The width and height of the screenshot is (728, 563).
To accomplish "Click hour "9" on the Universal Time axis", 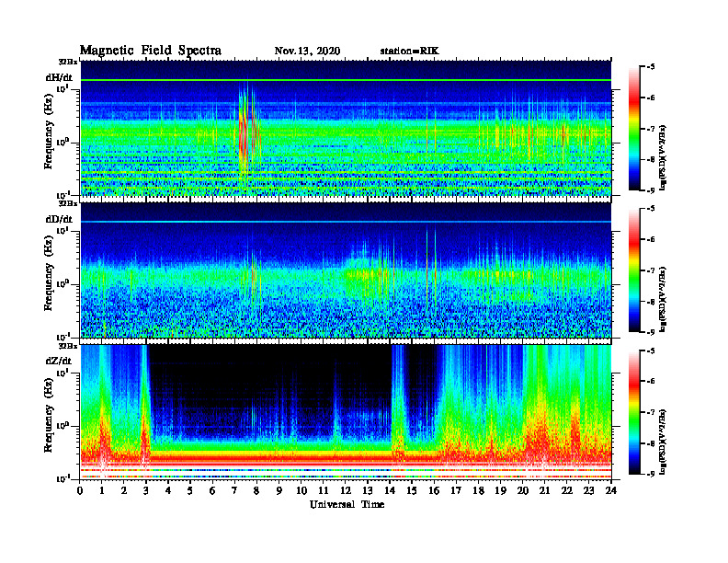I will (x=279, y=490).
